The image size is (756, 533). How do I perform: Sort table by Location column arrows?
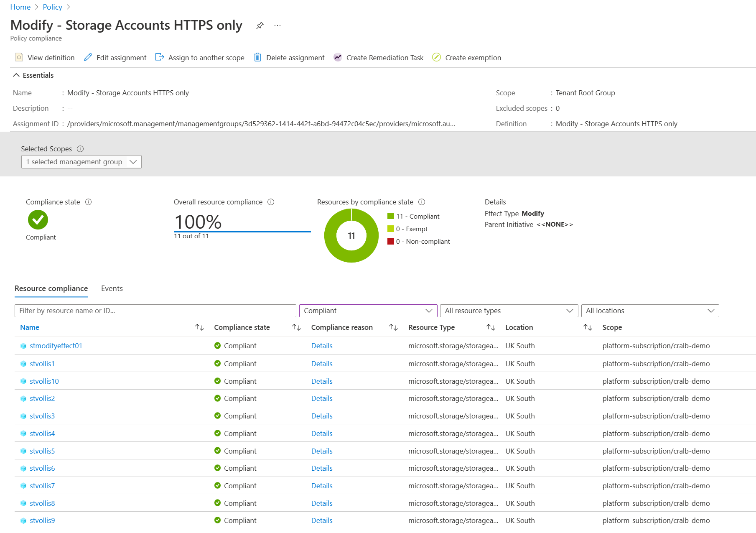[588, 327]
